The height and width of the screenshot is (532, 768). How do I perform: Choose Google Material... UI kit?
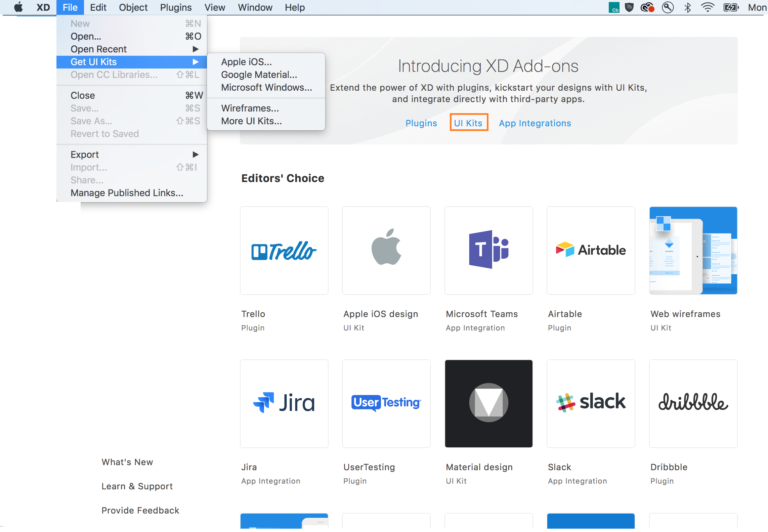pyautogui.click(x=266, y=75)
